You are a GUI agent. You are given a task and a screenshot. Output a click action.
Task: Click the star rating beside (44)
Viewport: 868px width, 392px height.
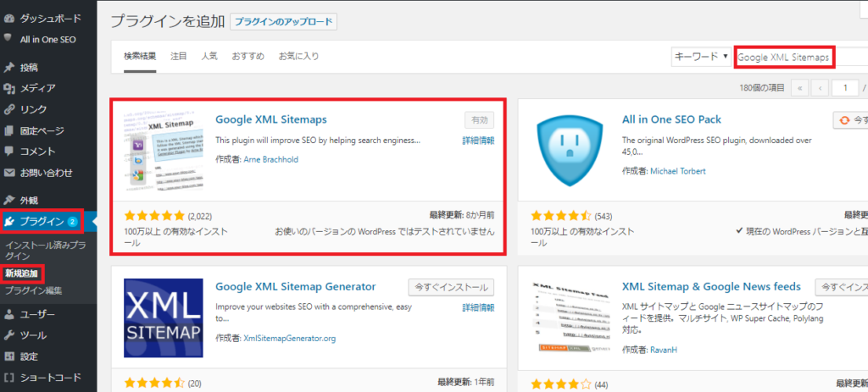tap(561, 383)
